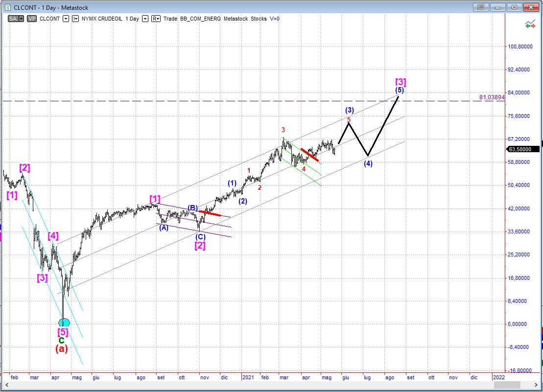Open the dropdown next to CLCONT symbol

click(66, 19)
